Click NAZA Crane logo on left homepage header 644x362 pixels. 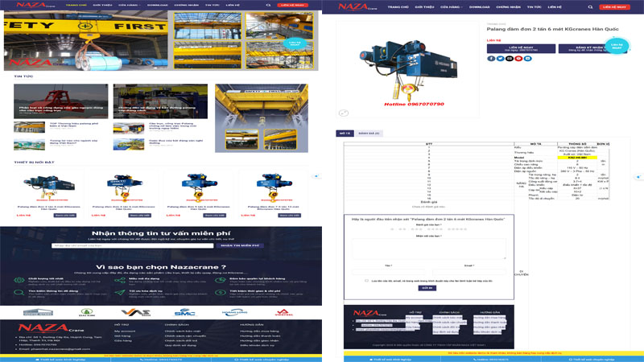35,6
